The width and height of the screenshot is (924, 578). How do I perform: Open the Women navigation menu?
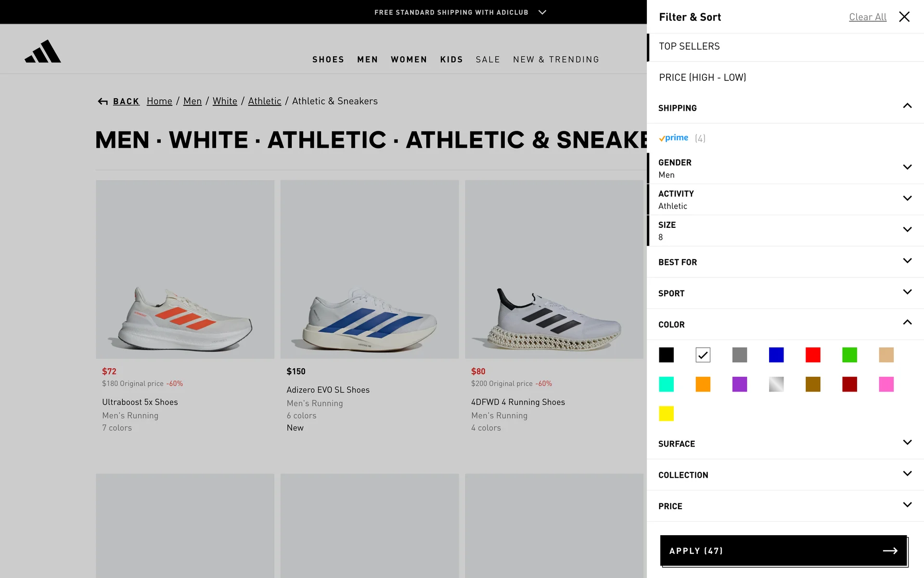click(x=409, y=60)
